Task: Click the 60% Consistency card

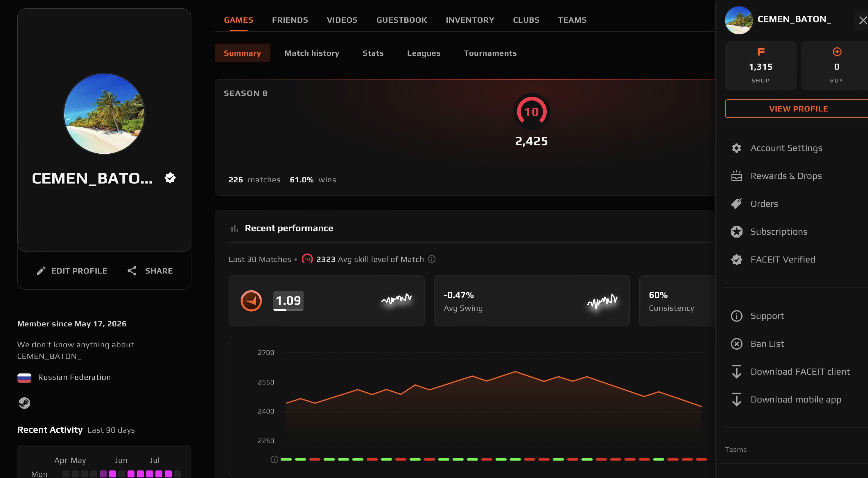Action: (x=677, y=301)
